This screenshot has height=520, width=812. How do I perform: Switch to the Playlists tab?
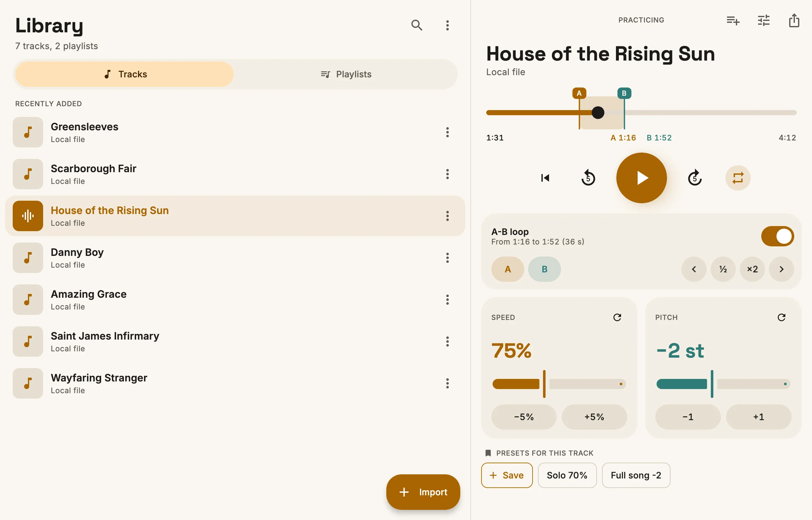[x=345, y=74]
